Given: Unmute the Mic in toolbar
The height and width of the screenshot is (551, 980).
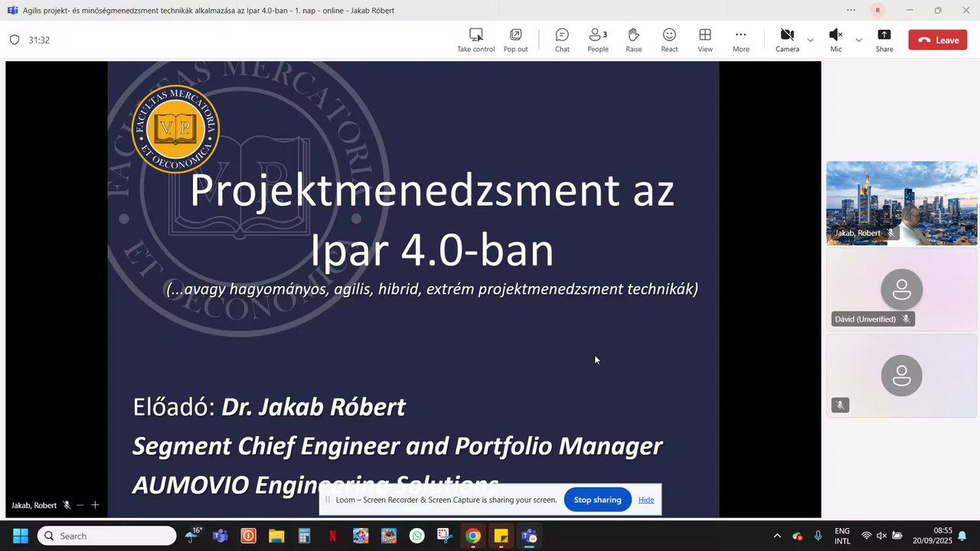Looking at the screenshot, I should point(836,40).
